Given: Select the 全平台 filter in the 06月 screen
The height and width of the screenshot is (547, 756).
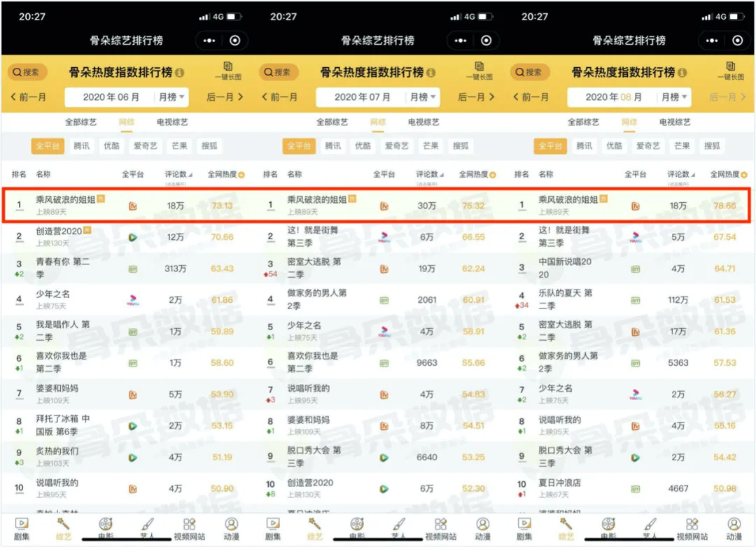Looking at the screenshot, I should coord(48,146).
